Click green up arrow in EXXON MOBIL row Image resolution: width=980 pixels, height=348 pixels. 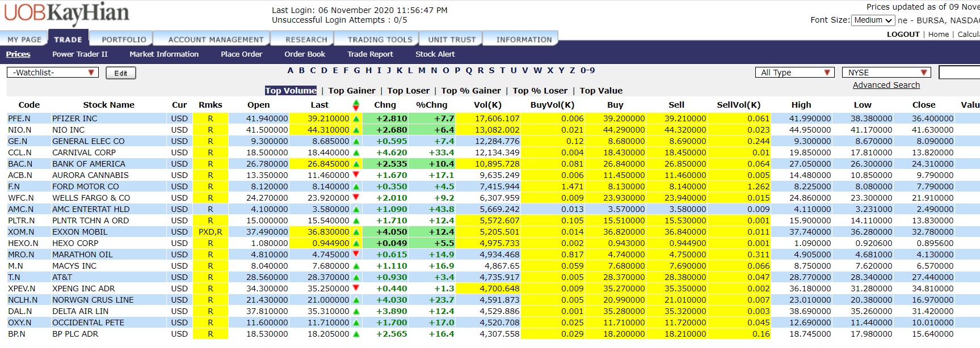pos(356,232)
